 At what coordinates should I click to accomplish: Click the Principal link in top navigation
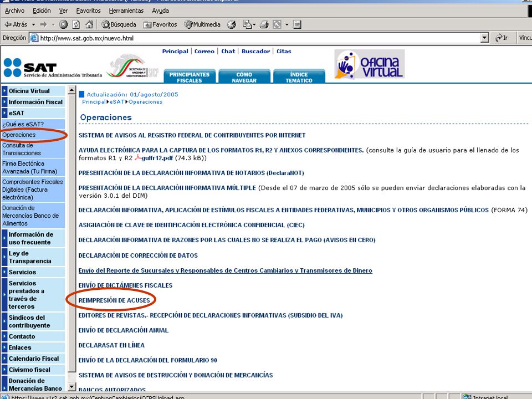pos(175,51)
